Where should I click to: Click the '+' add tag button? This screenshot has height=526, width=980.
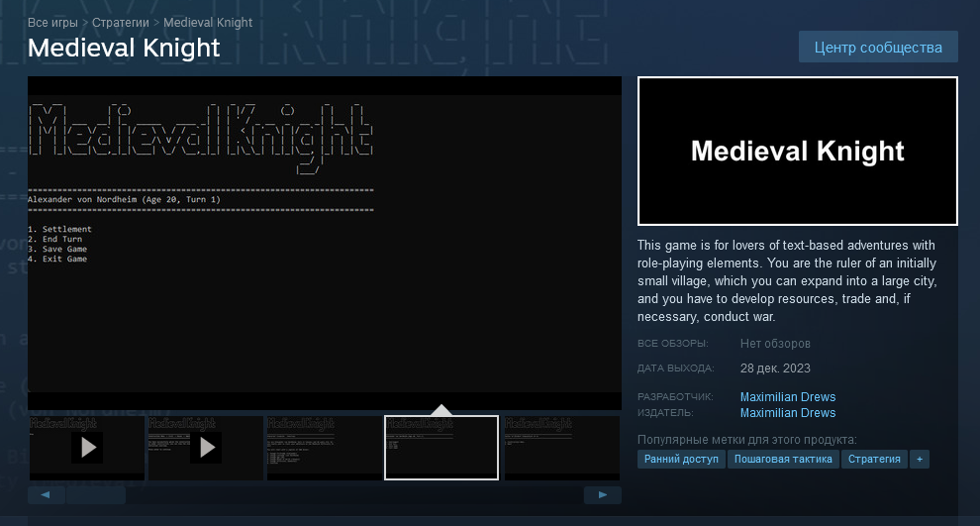pos(920,459)
